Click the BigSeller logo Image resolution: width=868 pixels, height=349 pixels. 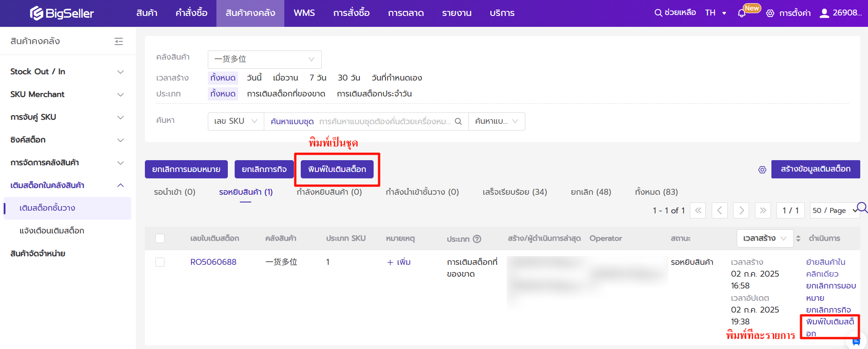62,13
